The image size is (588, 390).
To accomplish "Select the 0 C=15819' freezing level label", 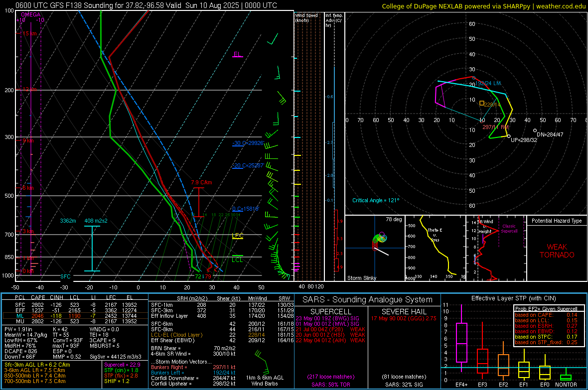I will (245, 209).
